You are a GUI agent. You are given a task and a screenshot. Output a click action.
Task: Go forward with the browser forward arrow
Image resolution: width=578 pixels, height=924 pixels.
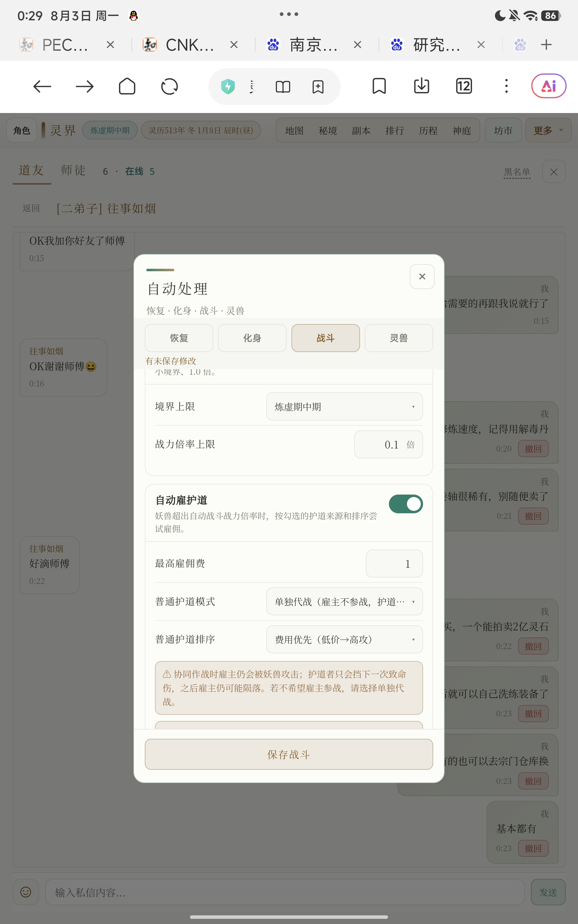(x=85, y=87)
